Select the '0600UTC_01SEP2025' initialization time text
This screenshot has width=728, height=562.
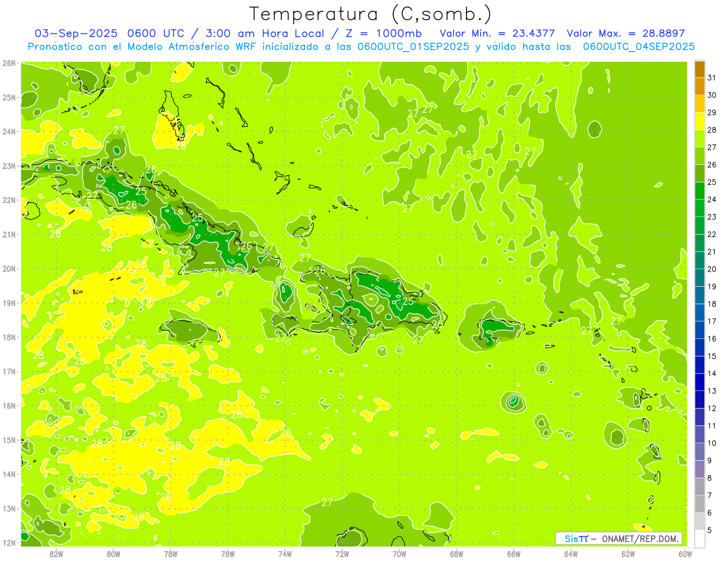click(413, 47)
